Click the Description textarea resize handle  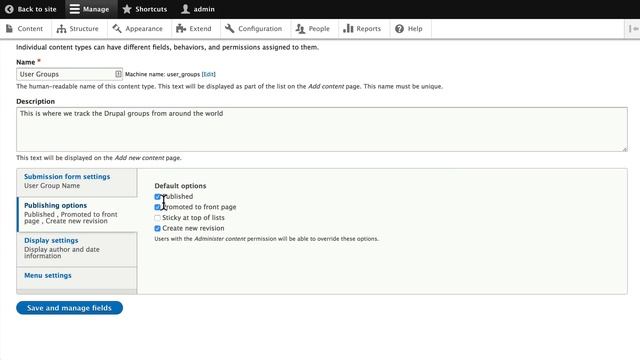624,149
